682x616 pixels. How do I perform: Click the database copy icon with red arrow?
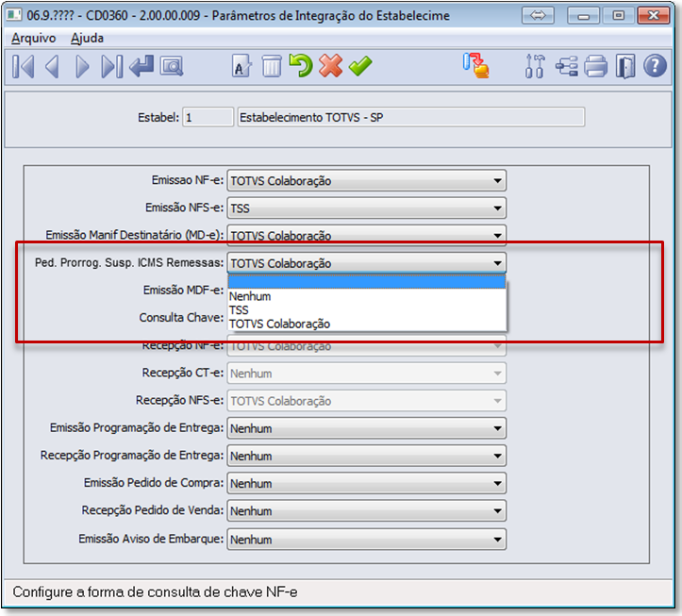[475, 66]
